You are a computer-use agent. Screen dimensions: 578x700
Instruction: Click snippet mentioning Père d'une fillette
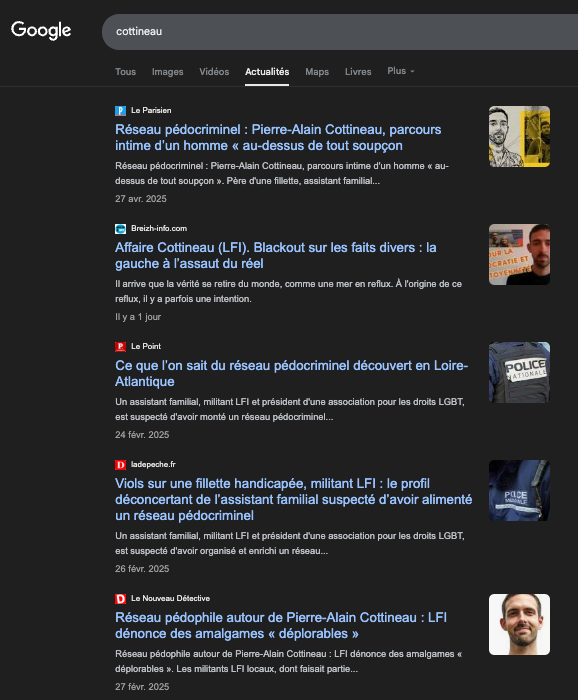(282, 173)
